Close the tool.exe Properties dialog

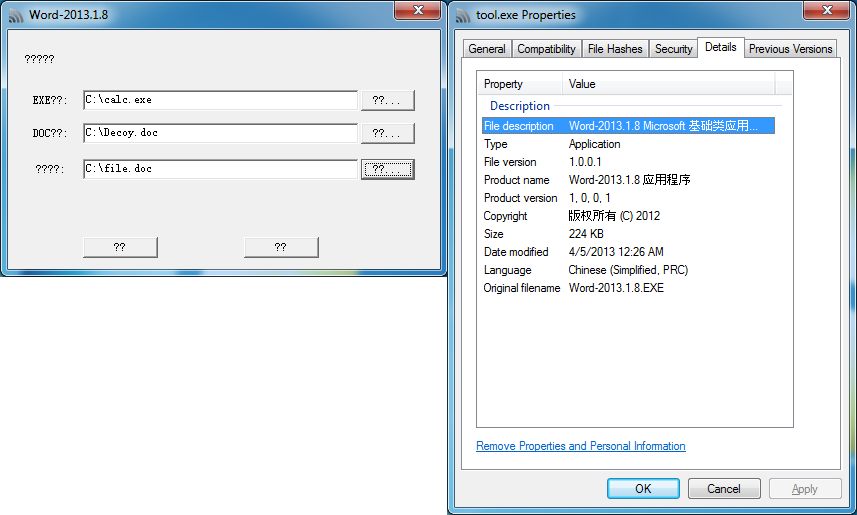pyautogui.click(x=829, y=11)
